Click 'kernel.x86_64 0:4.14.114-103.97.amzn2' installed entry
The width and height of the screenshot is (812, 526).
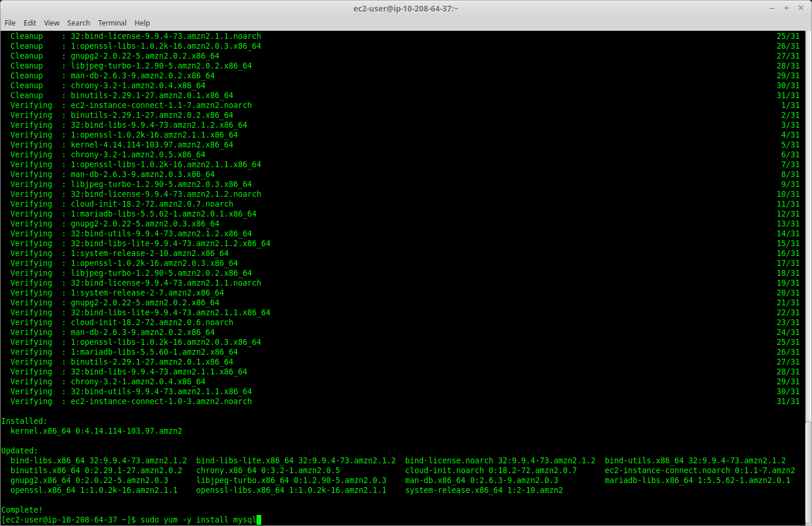96,431
